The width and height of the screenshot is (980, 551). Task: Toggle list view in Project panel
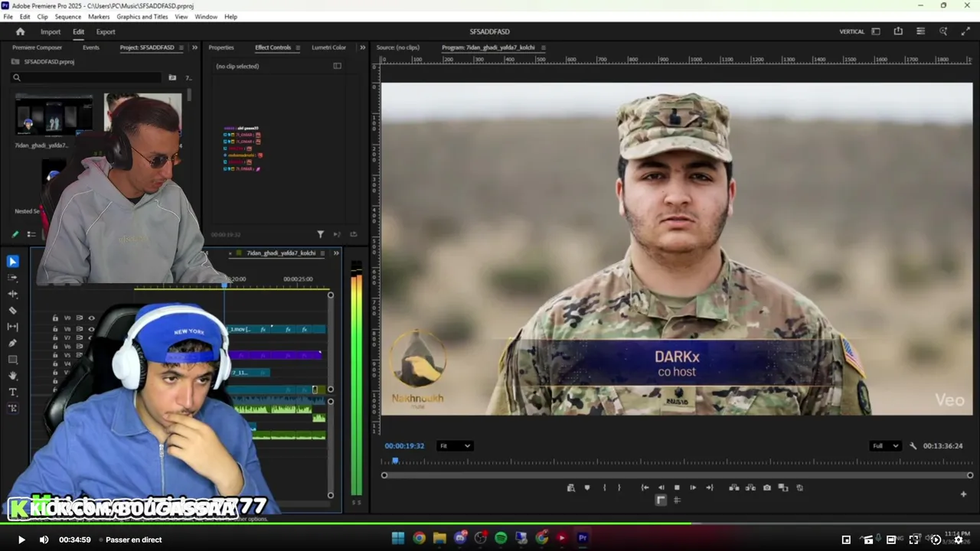click(x=31, y=234)
